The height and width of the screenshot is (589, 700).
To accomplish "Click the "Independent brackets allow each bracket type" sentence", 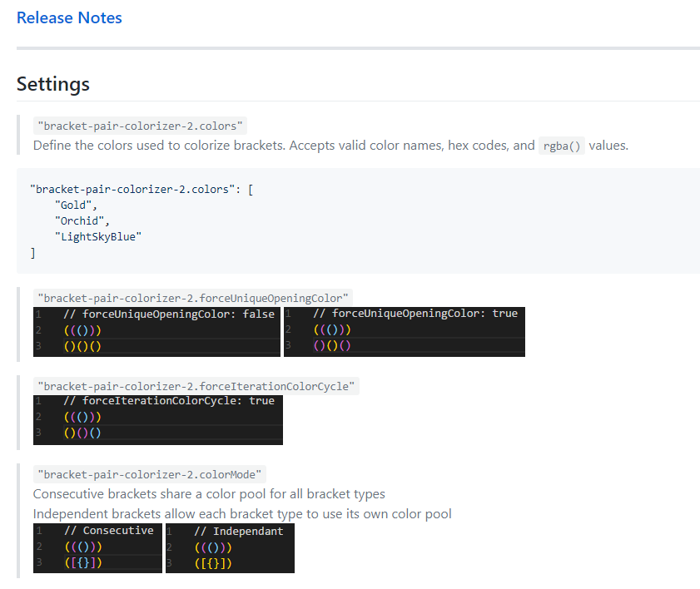I will point(242,513).
